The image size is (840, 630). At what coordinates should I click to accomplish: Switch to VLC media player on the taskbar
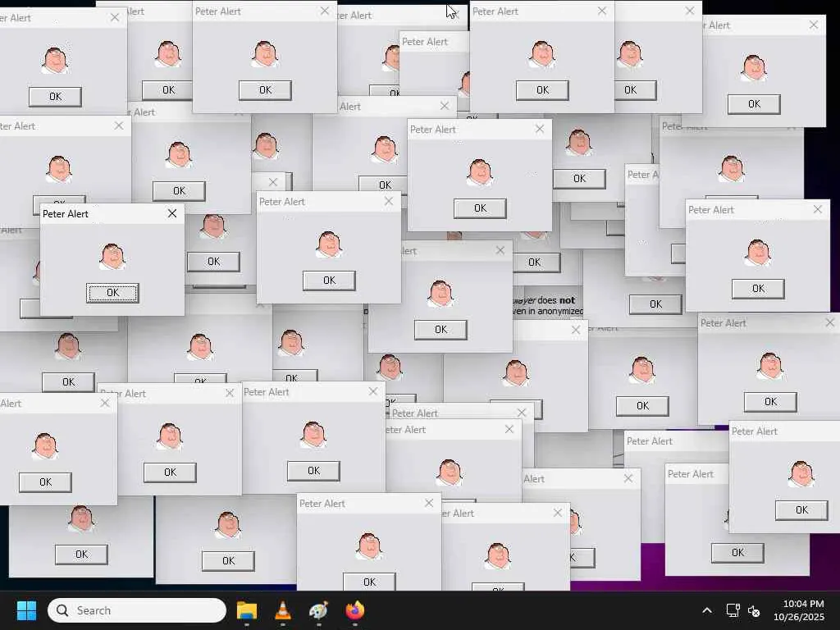pyautogui.click(x=283, y=610)
